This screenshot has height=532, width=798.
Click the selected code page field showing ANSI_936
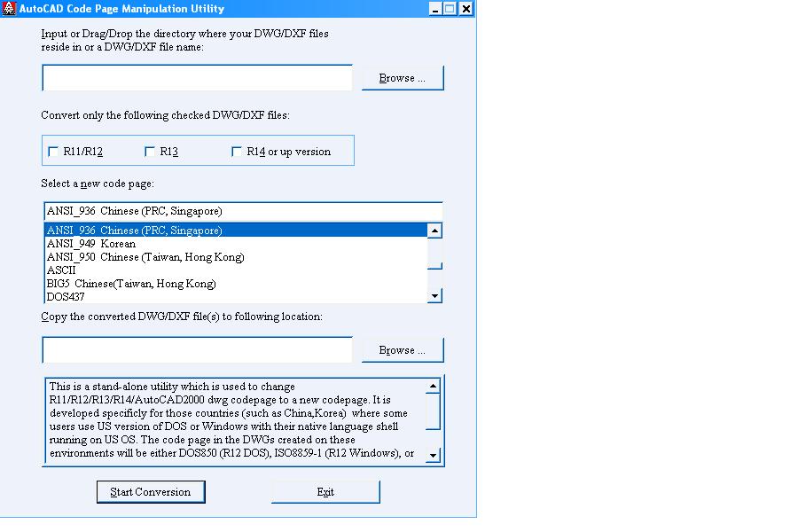[x=243, y=211]
